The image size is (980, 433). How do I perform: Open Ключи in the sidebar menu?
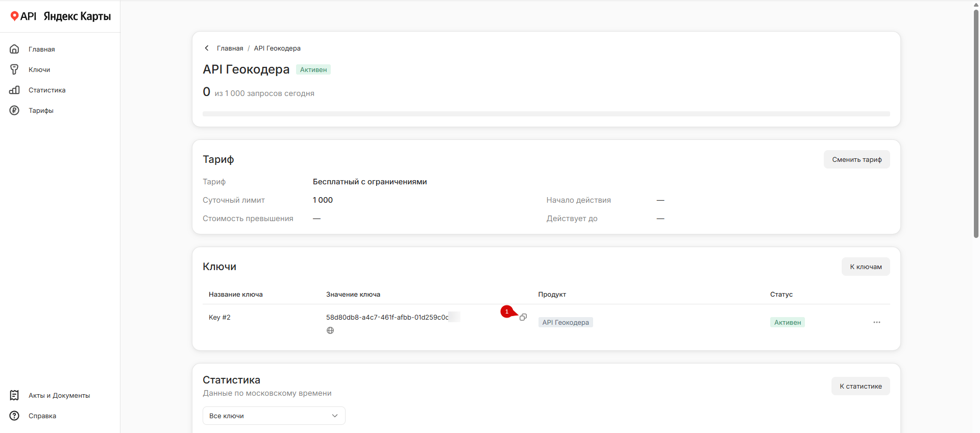coord(39,69)
